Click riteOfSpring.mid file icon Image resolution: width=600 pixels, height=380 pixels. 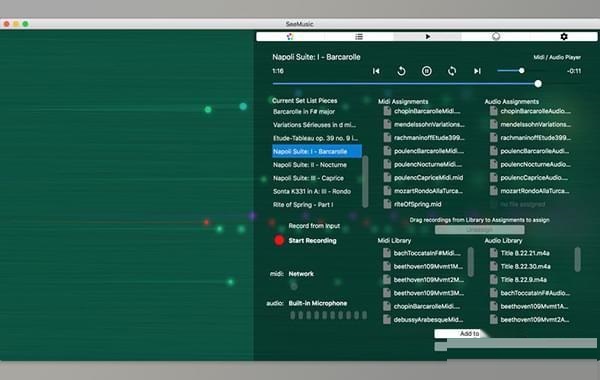[x=387, y=204]
